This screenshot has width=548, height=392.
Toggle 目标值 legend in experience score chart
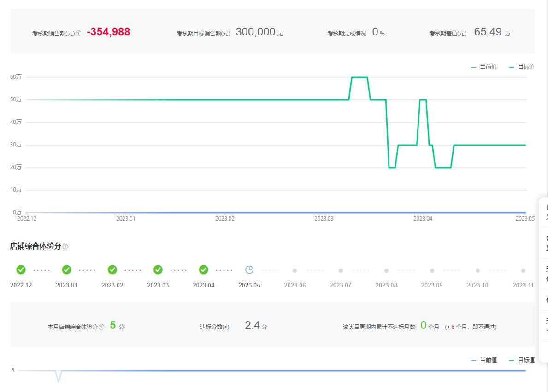coord(522,360)
